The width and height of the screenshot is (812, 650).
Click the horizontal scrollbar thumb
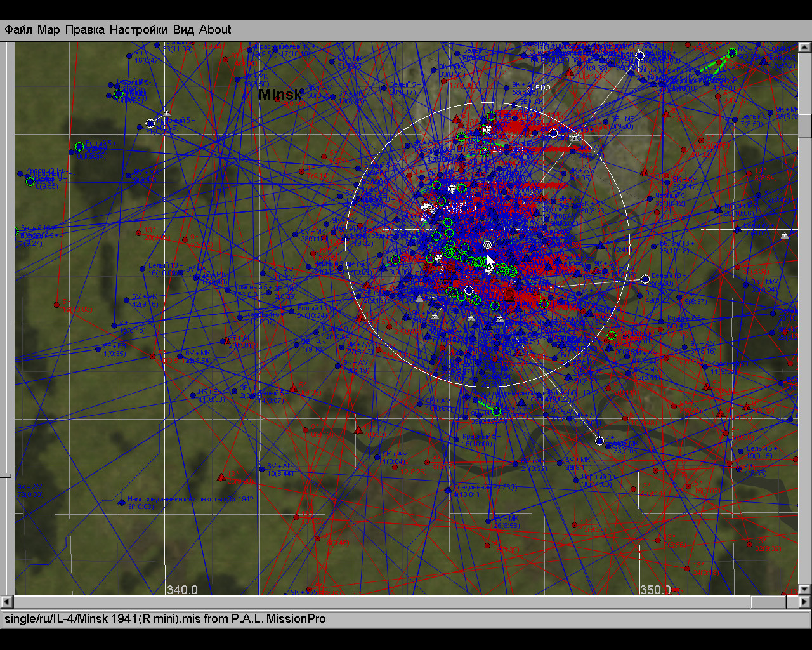(x=768, y=602)
